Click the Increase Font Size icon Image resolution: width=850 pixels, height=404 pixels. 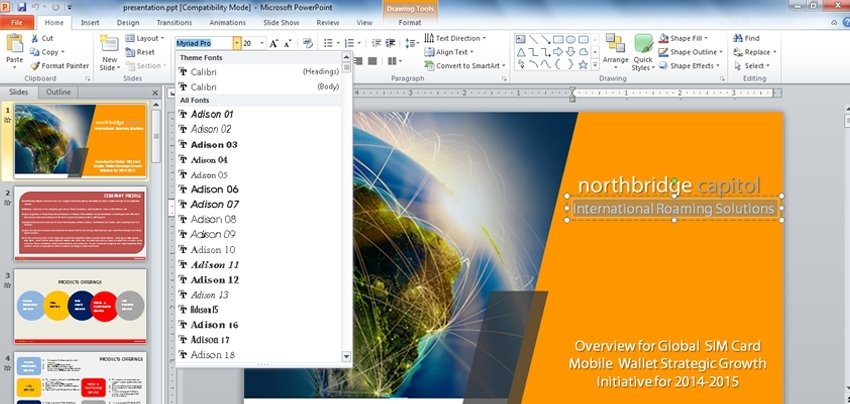pyautogui.click(x=275, y=43)
